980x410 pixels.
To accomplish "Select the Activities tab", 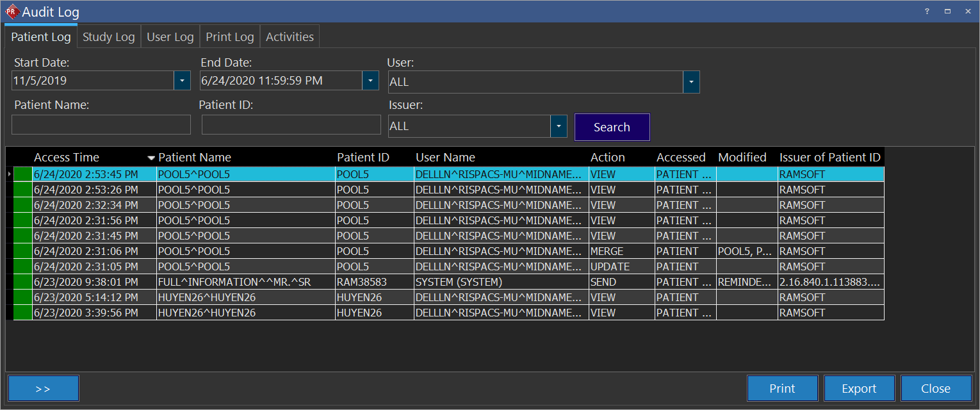I will point(290,37).
